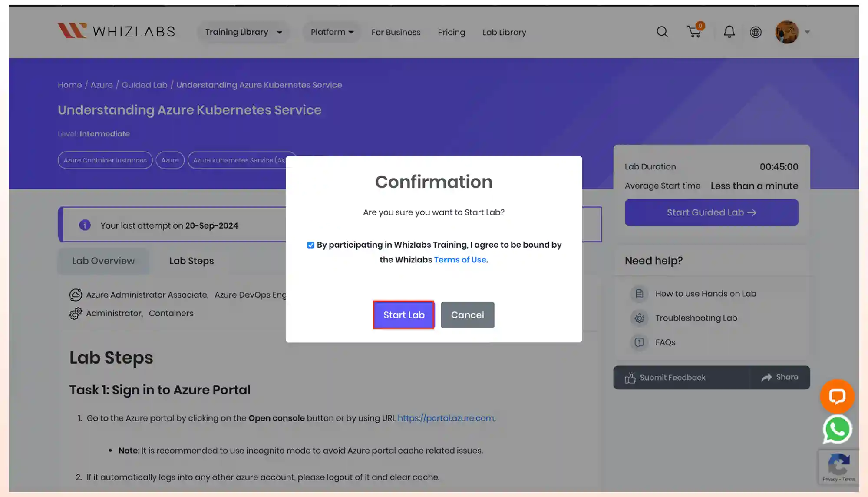
Task: Go to For Business page
Action: [396, 32]
